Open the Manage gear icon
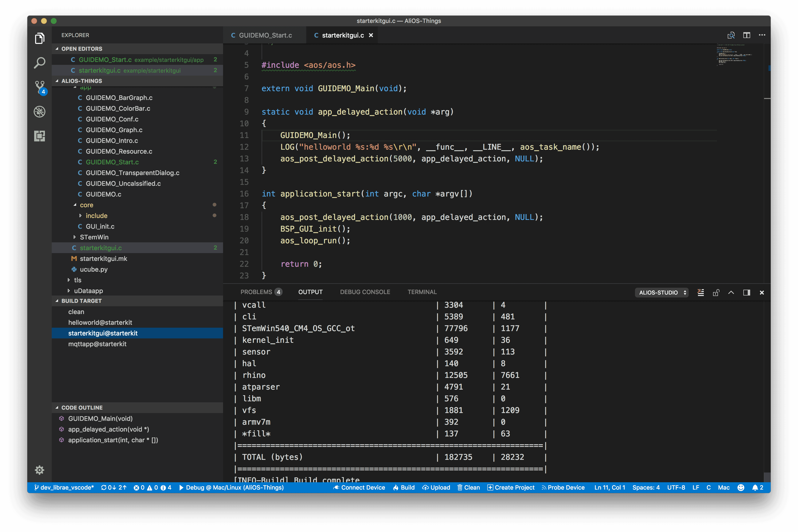Viewport: 798px width, 532px height. pyautogui.click(x=39, y=470)
